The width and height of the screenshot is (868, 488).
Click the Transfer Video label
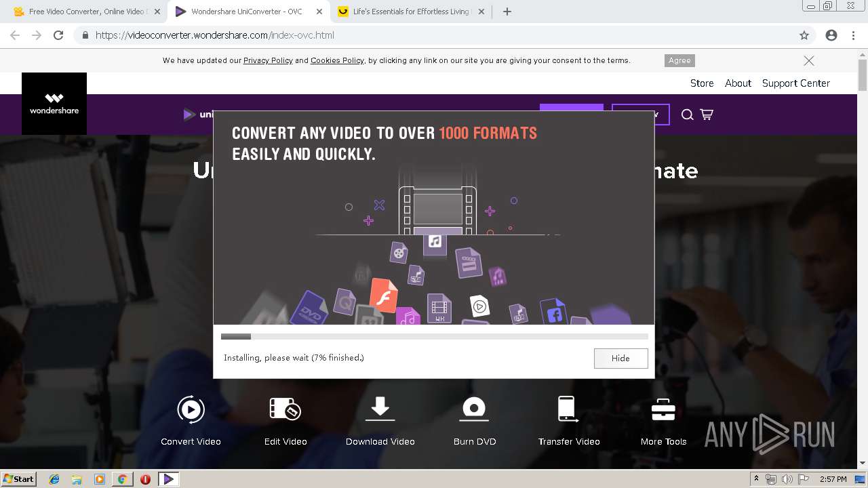pyautogui.click(x=569, y=441)
